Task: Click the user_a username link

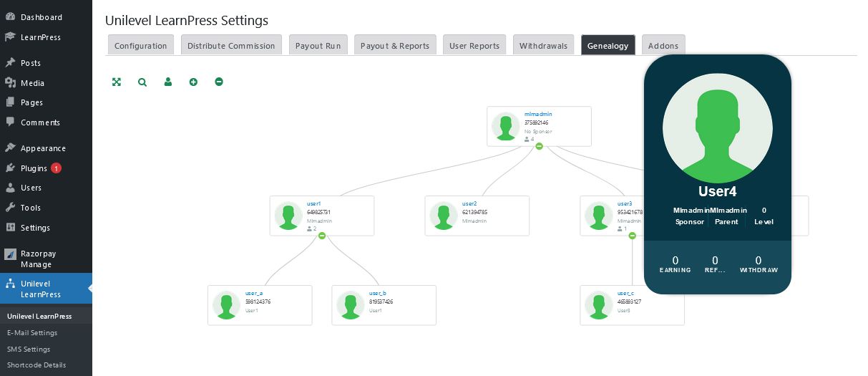Action: pyautogui.click(x=254, y=294)
